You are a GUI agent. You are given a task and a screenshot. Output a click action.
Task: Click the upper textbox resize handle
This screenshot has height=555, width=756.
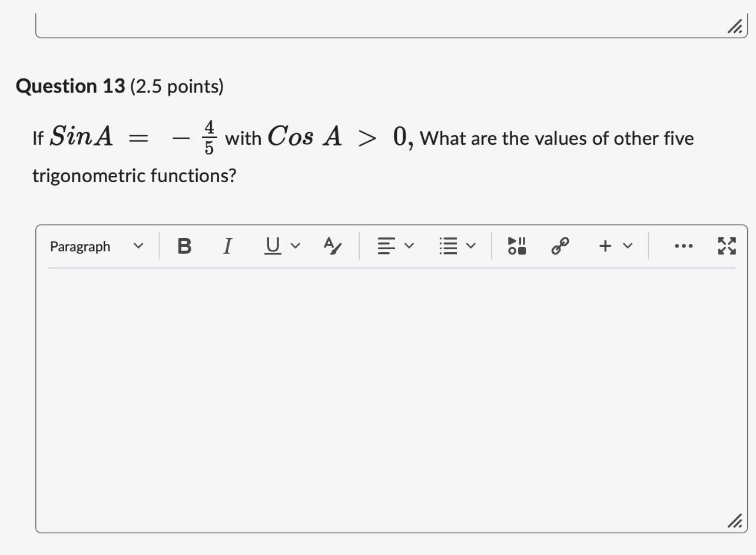tap(734, 27)
